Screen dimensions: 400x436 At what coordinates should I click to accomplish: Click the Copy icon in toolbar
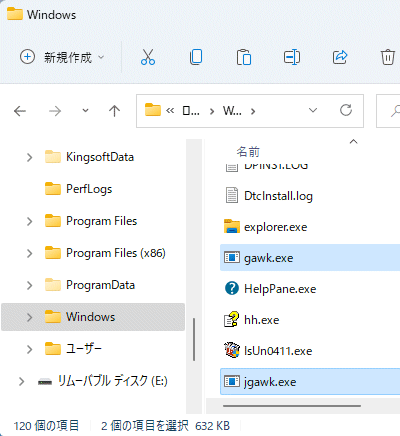pos(196,57)
